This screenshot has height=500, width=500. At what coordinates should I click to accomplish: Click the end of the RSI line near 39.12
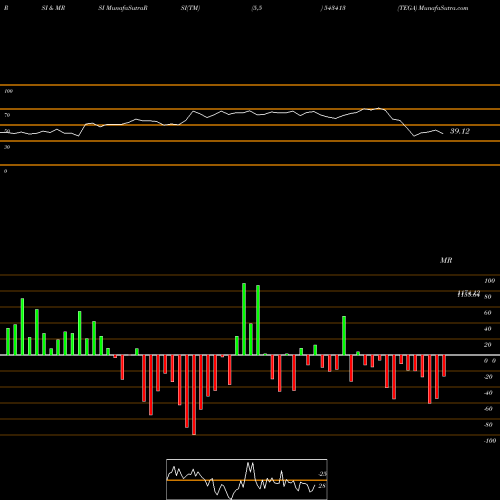(x=443, y=134)
